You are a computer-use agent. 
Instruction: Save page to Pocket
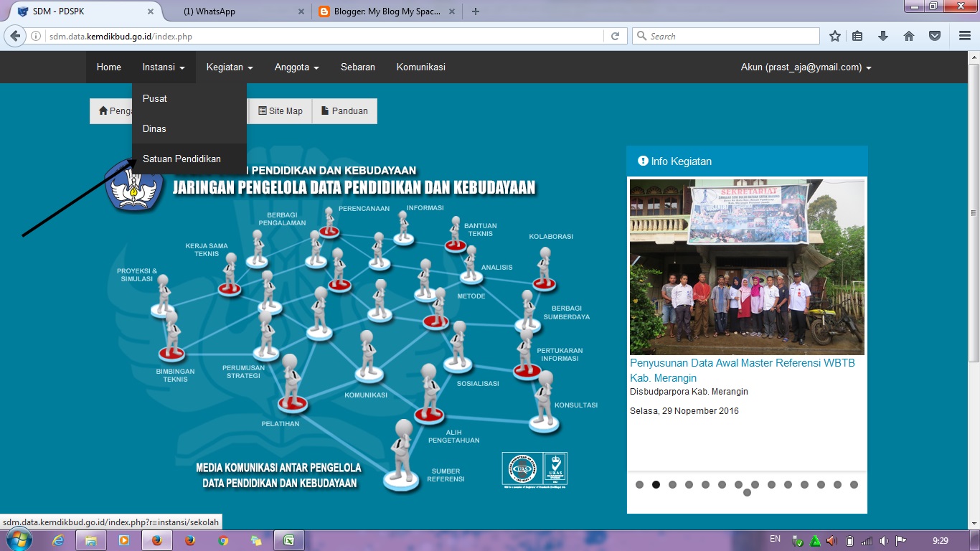pyautogui.click(x=936, y=35)
